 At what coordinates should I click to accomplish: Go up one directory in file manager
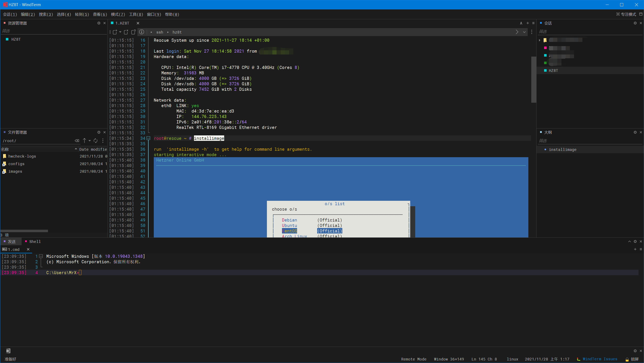coord(84,141)
